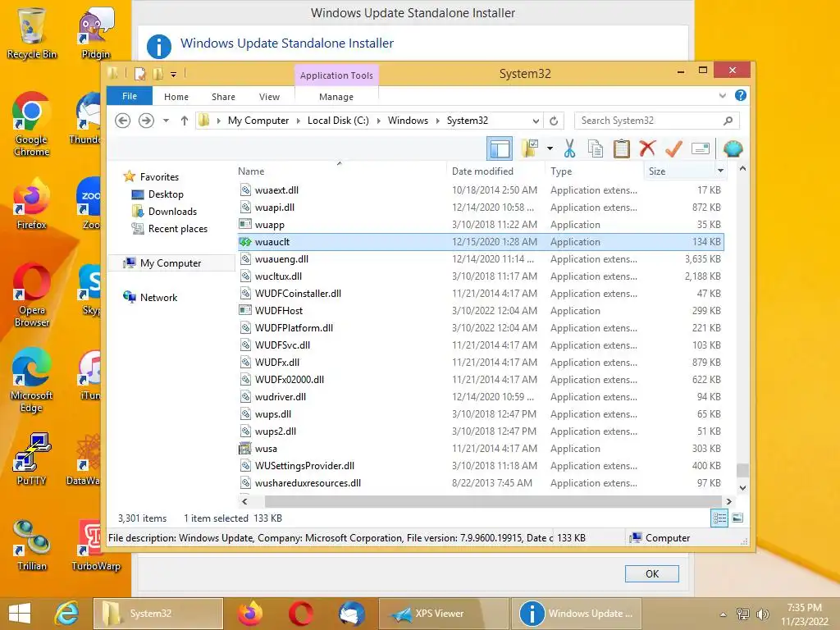Open folder options toolbar icon

pos(530,148)
